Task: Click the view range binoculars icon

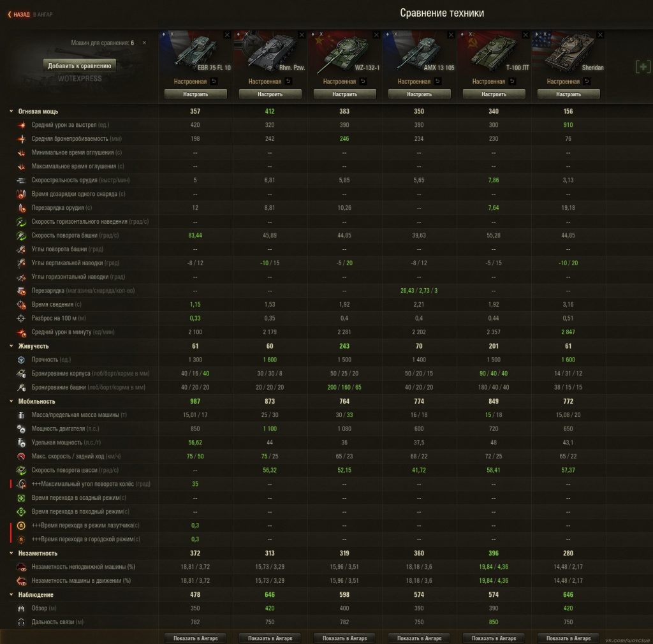Action: (21, 608)
